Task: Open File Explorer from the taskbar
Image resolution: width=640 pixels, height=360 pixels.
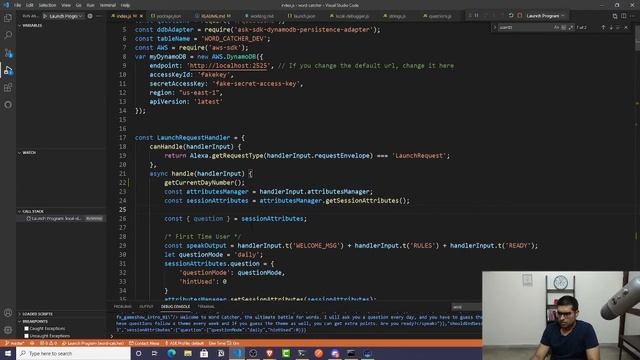Action: pyautogui.click(x=188, y=353)
